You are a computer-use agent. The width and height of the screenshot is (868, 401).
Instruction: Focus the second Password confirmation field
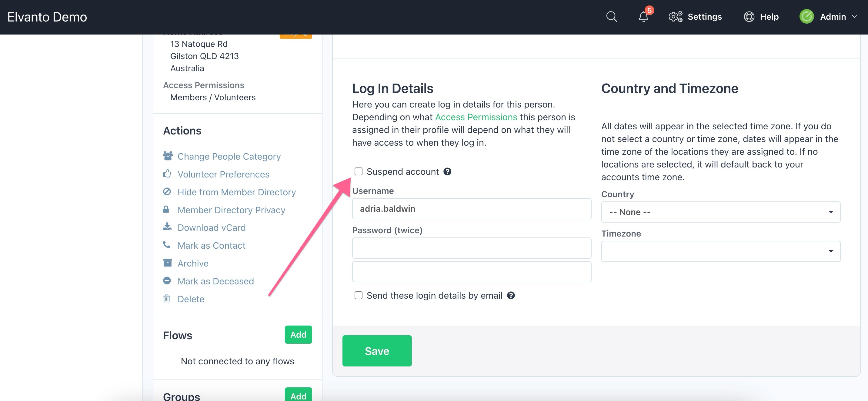pyautogui.click(x=471, y=272)
